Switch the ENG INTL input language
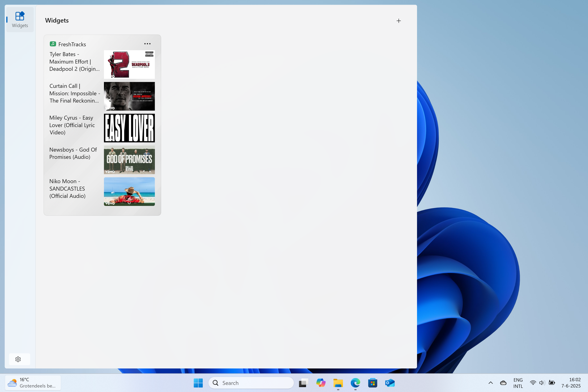Image resolution: width=588 pixels, height=392 pixels. (x=518, y=383)
